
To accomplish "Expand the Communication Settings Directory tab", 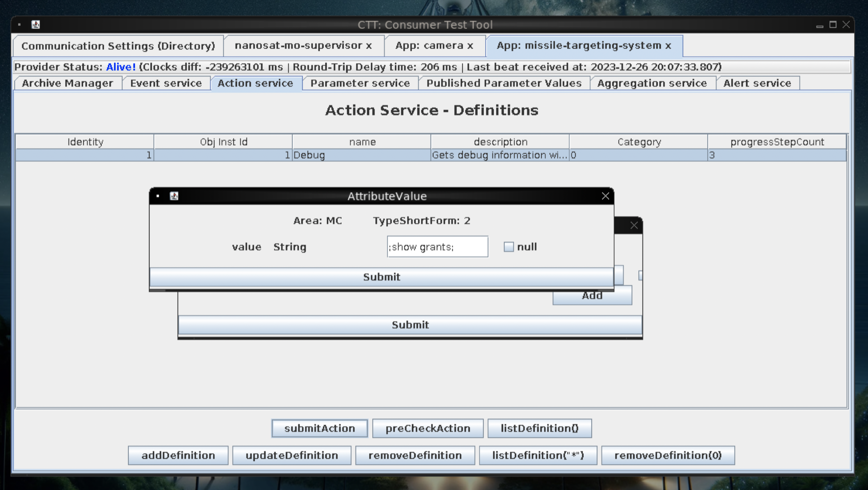I will tap(117, 45).
